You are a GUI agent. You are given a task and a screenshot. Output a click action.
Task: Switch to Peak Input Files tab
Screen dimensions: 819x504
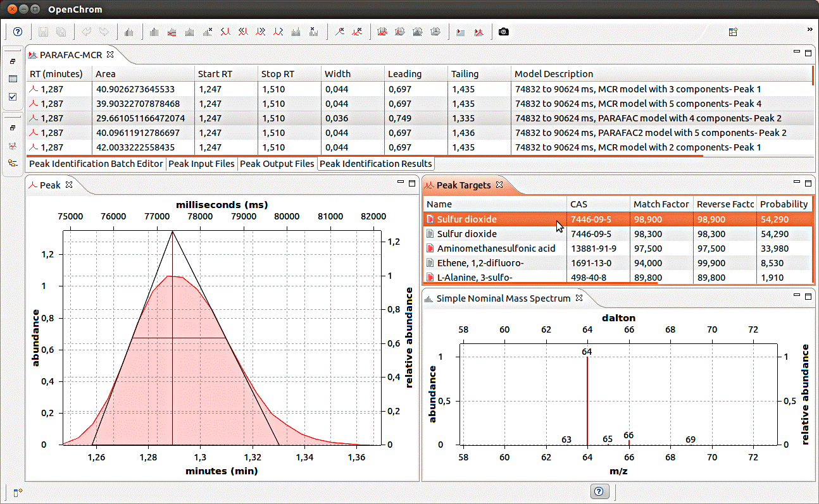[201, 164]
